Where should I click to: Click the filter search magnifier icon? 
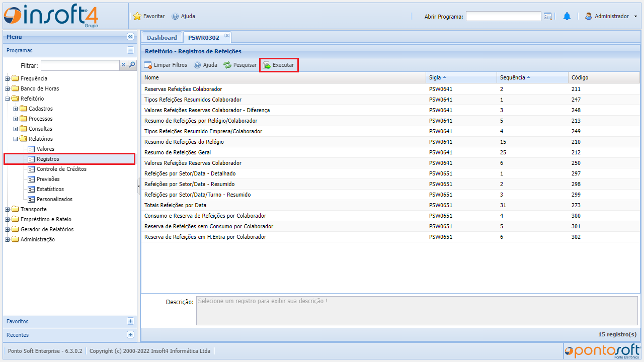pyautogui.click(x=132, y=65)
